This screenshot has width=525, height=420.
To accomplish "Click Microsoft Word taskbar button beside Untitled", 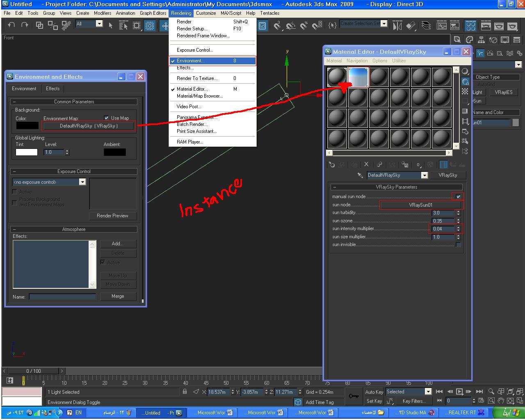I will pyautogui.click(x=213, y=413).
